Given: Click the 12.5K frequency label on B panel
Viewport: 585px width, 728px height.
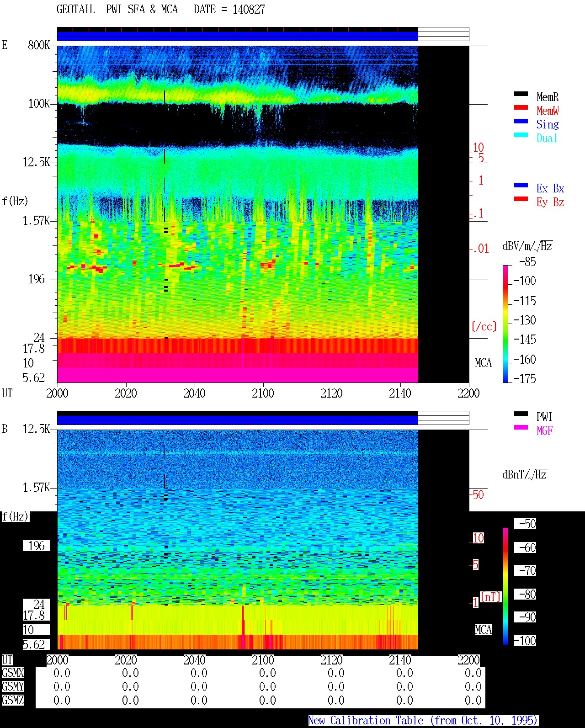Looking at the screenshot, I should pos(37,429).
